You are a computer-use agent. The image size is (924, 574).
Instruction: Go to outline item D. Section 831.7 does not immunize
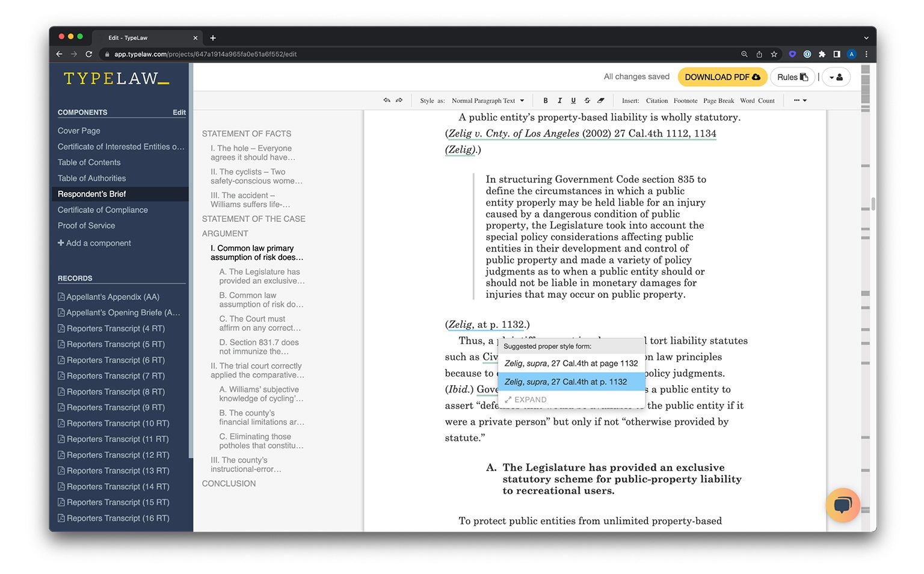click(259, 347)
